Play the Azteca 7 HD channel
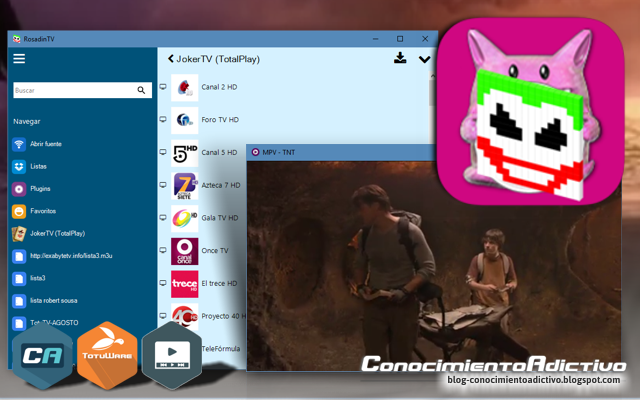Image resolution: width=640 pixels, height=400 pixels. (x=221, y=185)
